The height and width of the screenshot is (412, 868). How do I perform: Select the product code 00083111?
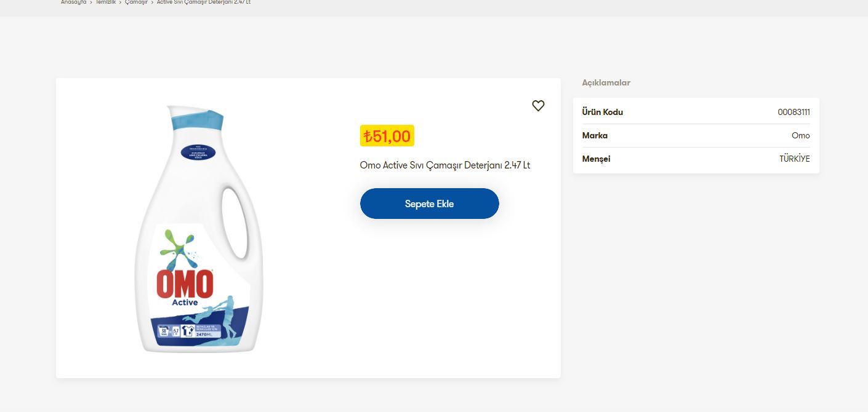794,112
